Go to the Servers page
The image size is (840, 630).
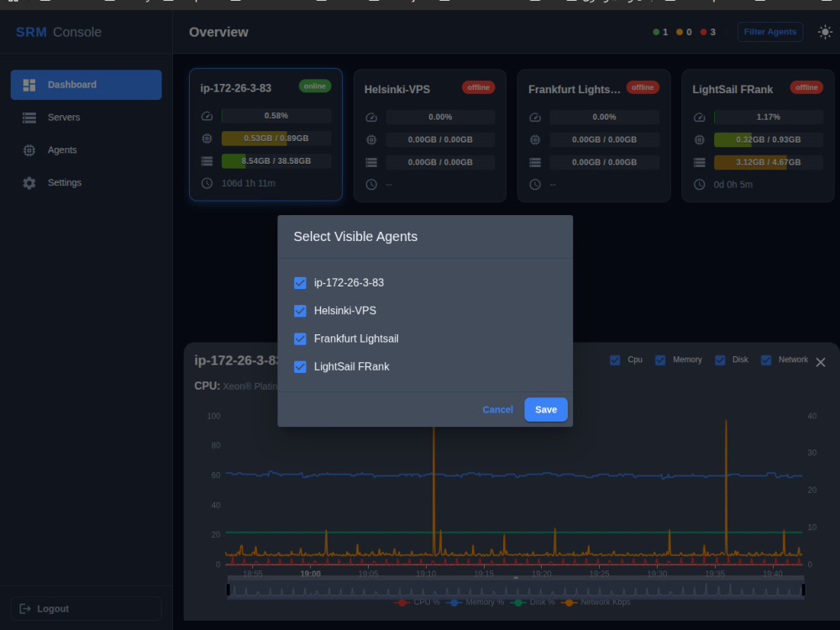point(86,118)
